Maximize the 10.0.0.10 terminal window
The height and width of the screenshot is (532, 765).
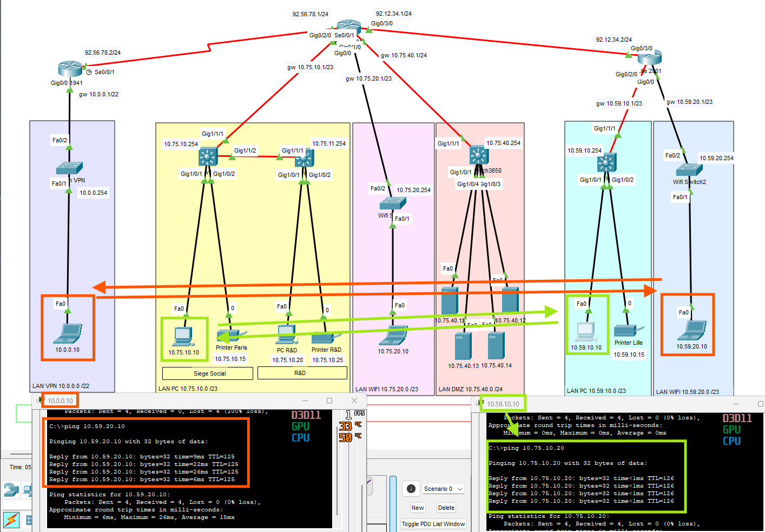point(329,400)
